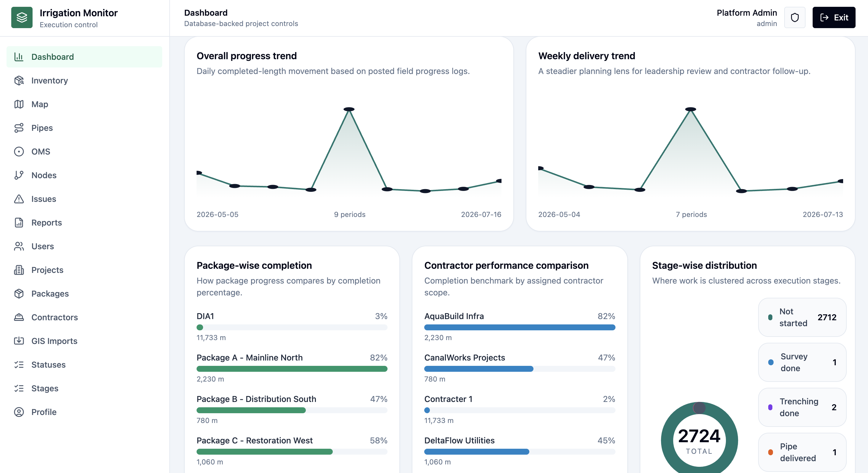The height and width of the screenshot is (473, 868).
Task: Click the Contracter 1 performance bar
Action: coord(520,410)
